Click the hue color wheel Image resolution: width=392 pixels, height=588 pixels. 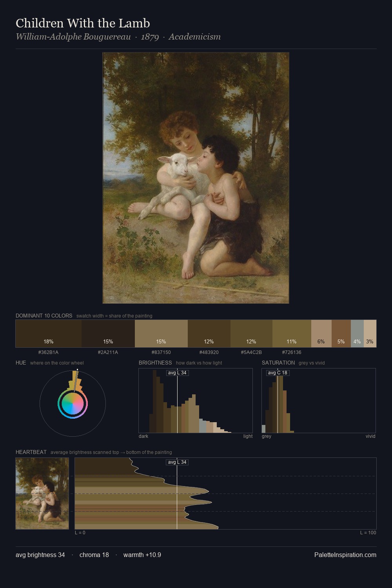[73, 403]
